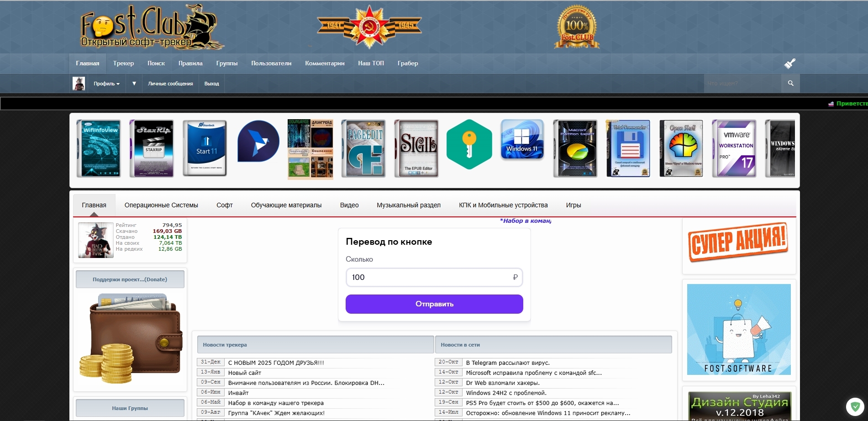Open the Комментарии page
Viewport: 868px width, 421px height.
click(325, 63)
